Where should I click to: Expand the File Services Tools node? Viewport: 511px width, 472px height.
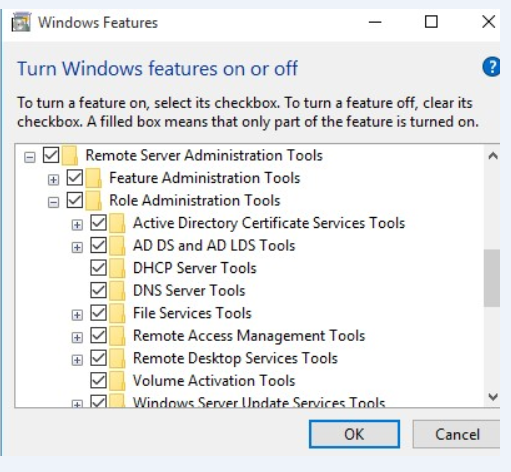77,315
